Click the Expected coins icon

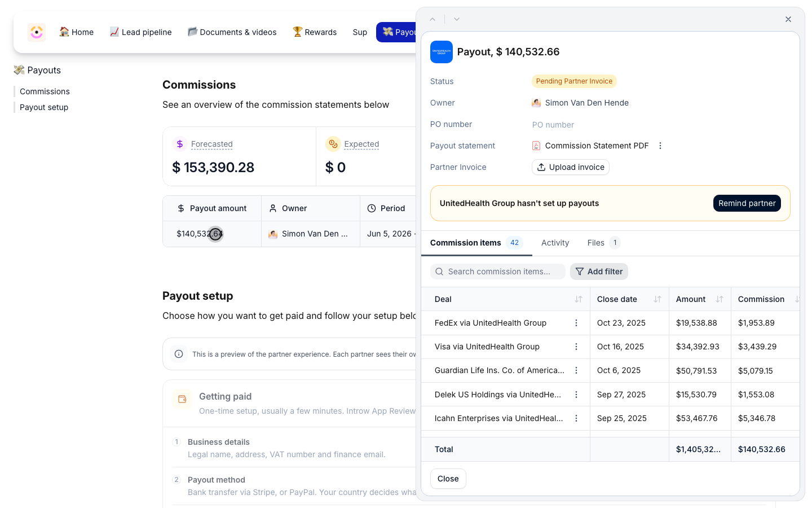pos(333,144)
